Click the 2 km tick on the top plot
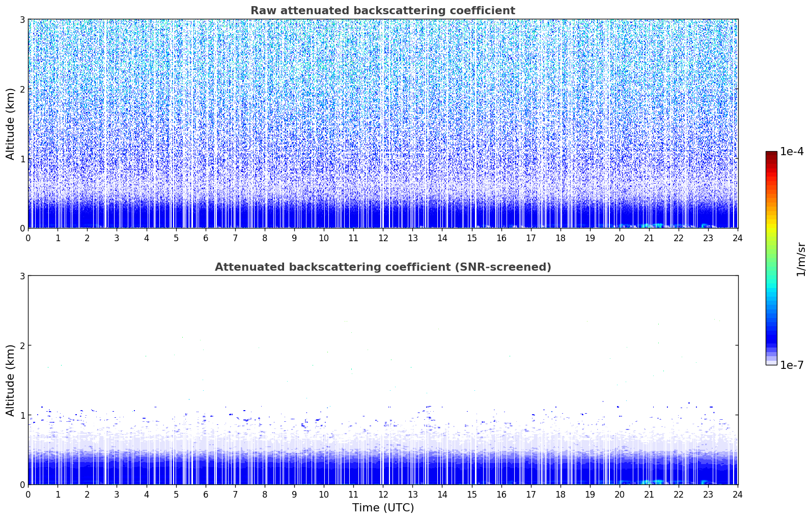The image size is (812, 519). coord(21,89)
